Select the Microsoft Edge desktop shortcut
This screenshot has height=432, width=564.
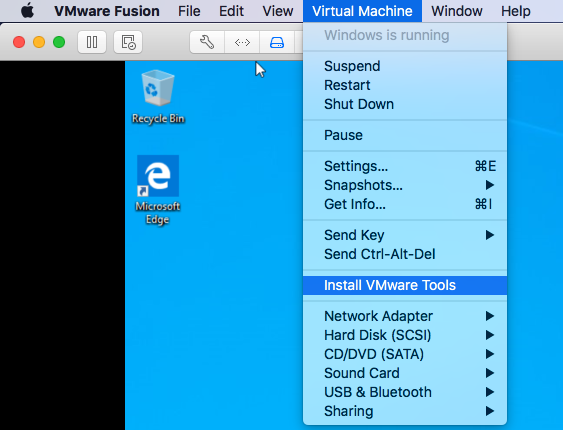[x=158, y=190]
